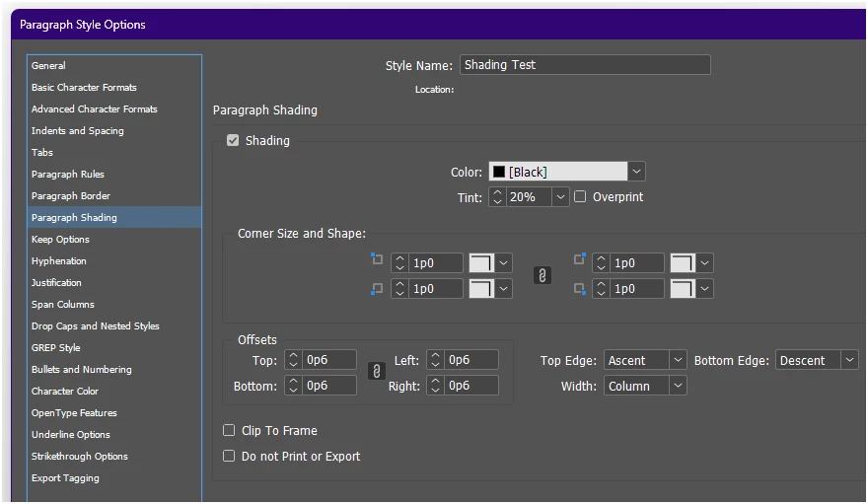Open Paragraph Border category

pos(114,196)
